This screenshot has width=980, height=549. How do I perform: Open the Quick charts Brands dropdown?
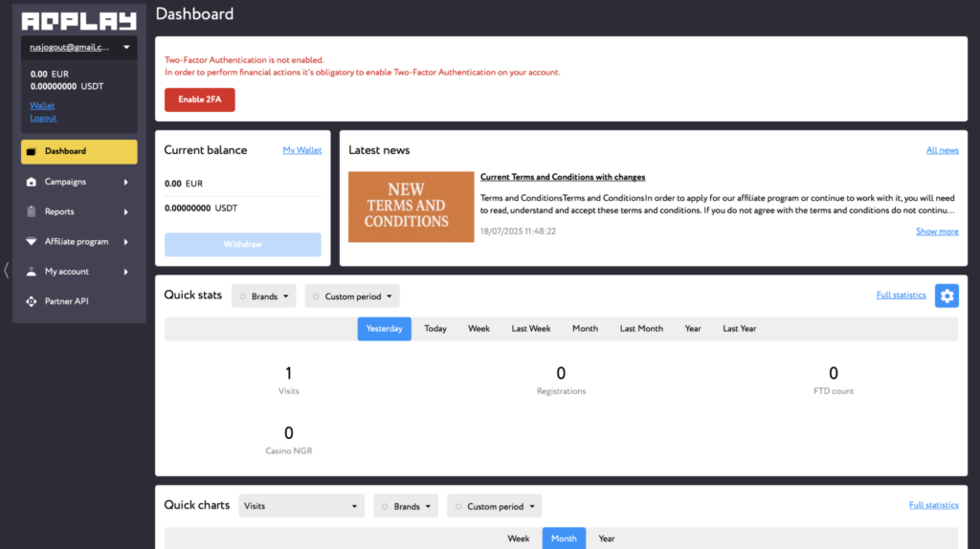[x=406, y=507]
